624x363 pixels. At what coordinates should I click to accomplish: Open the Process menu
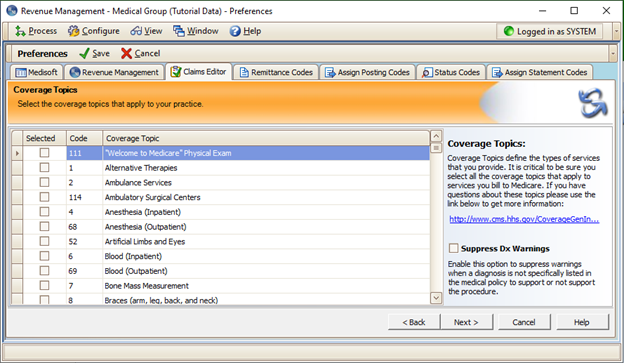pos(36,31)
